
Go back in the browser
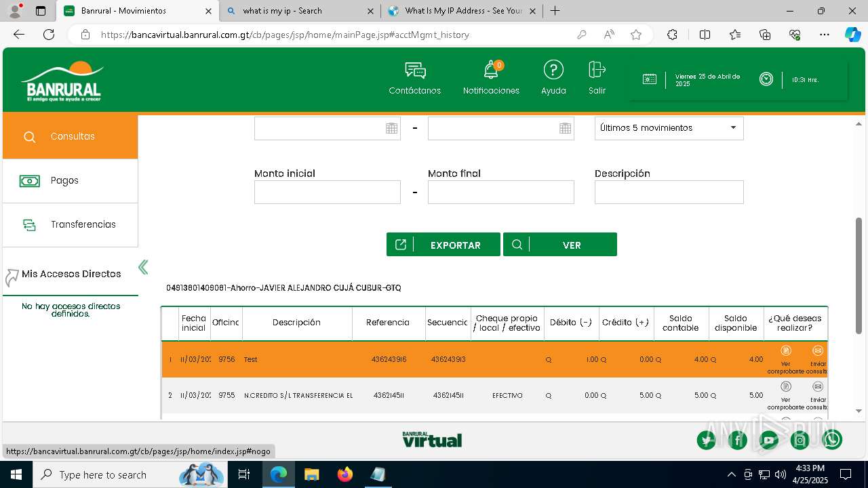click(19, 35)
